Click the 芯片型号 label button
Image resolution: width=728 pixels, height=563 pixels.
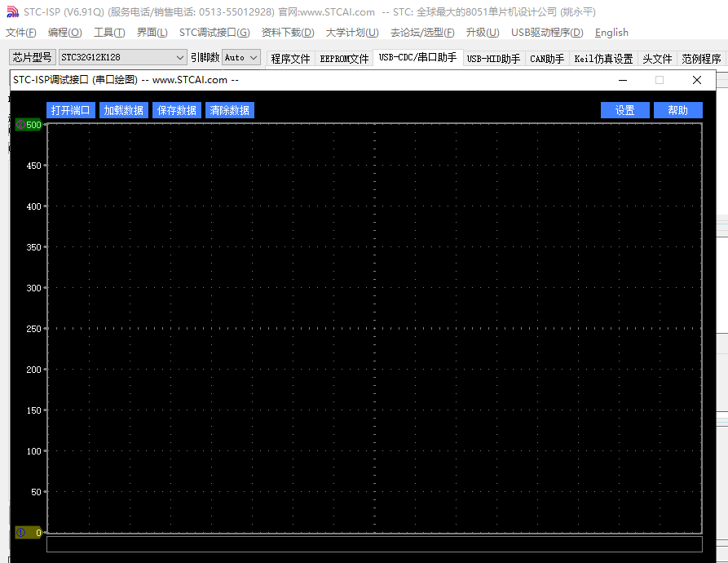[x=33, y=57]
